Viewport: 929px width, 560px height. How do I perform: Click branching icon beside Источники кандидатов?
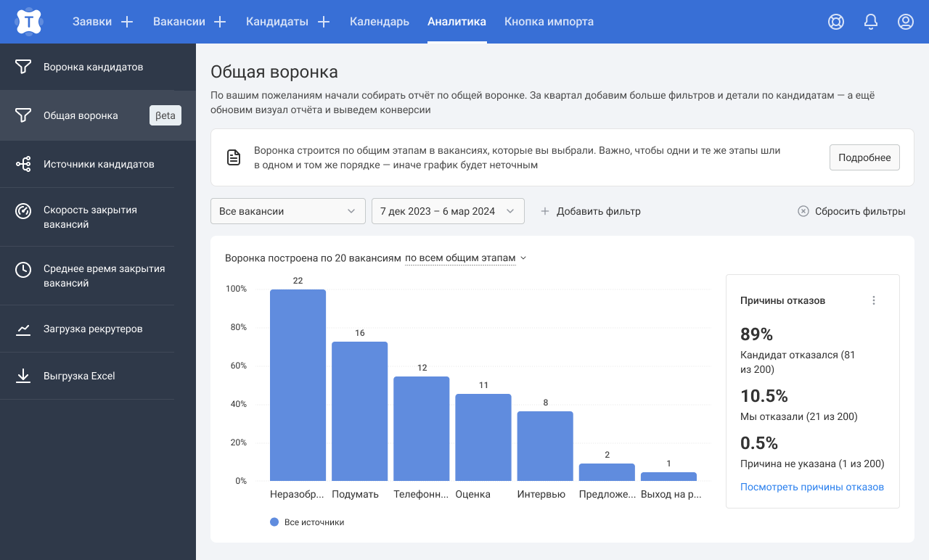[23, 164]
